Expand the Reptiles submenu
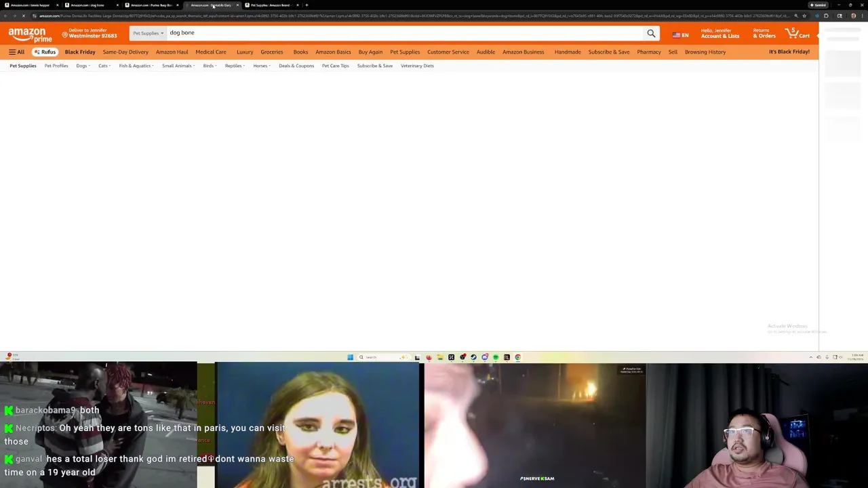The image size is (868, 488). coord(235,66)
